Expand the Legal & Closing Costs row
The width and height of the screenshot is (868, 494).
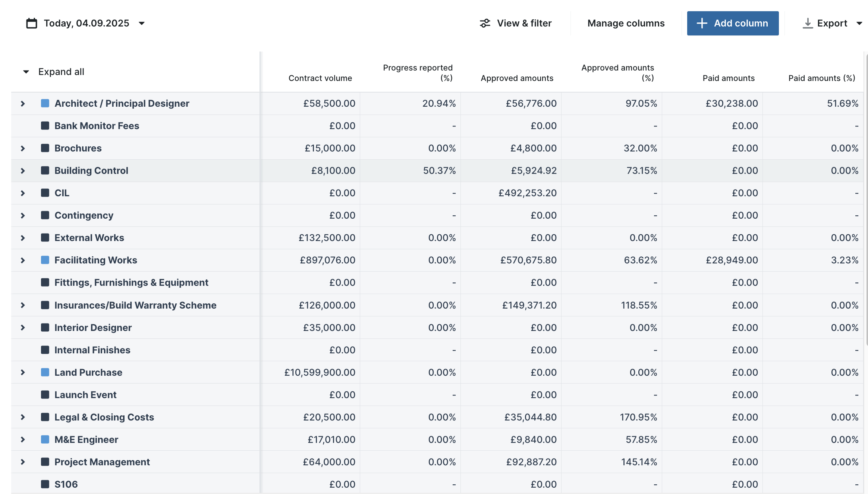pos(23,417)
